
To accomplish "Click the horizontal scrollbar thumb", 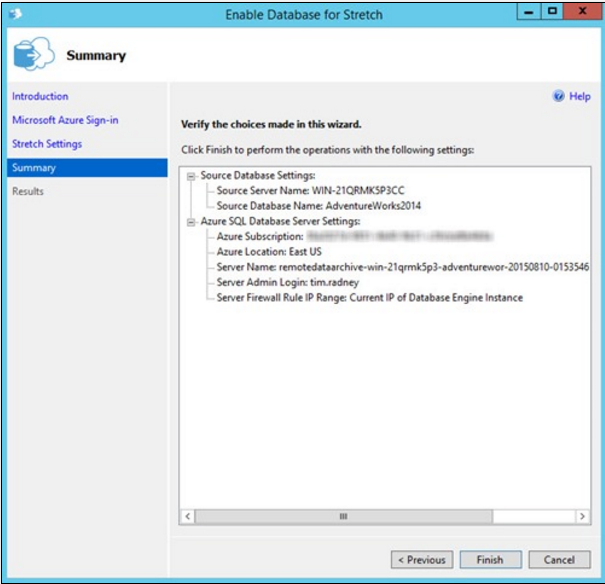I will 343,516.
